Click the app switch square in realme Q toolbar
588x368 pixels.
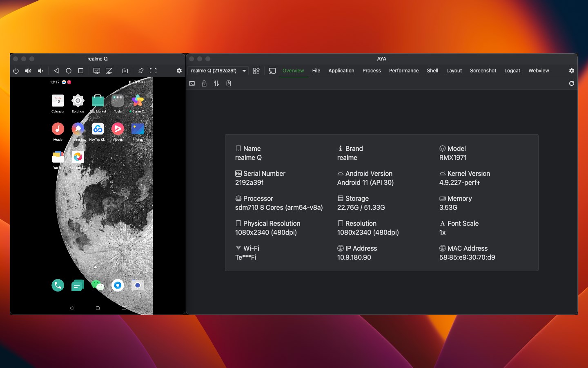81,71
